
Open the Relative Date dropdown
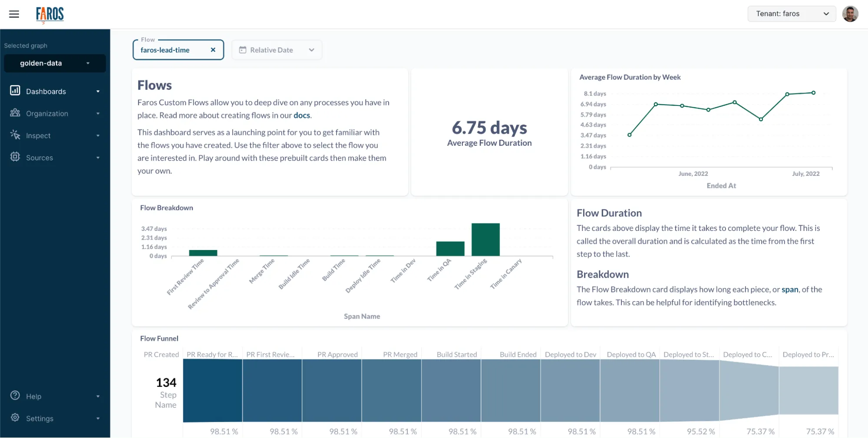(311, 49)
